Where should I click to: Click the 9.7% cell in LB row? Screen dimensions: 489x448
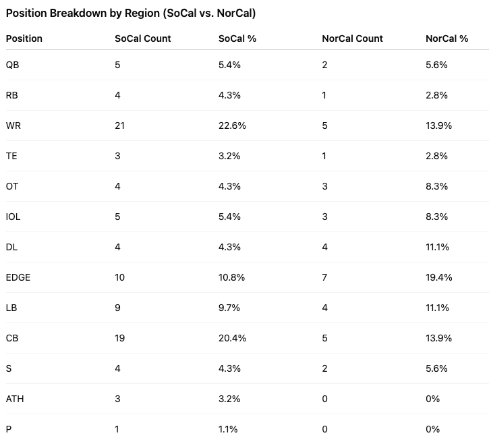[x=230, y=308]
